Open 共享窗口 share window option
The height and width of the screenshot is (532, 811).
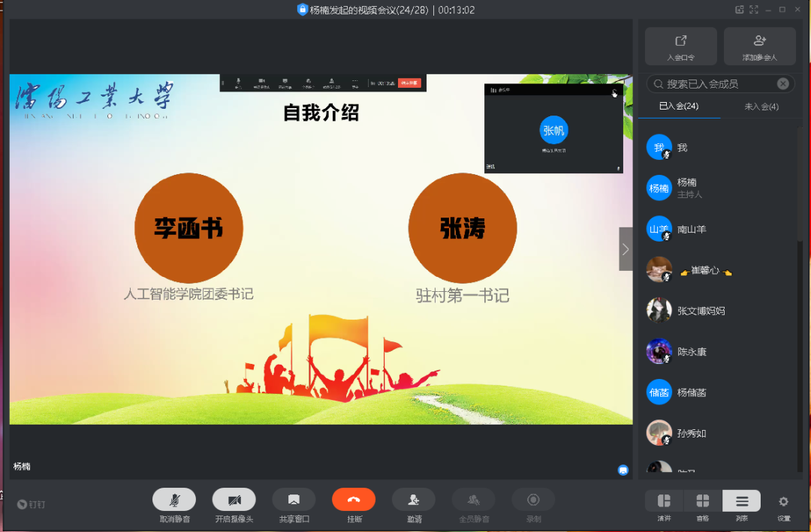click(x=294, y=500)
